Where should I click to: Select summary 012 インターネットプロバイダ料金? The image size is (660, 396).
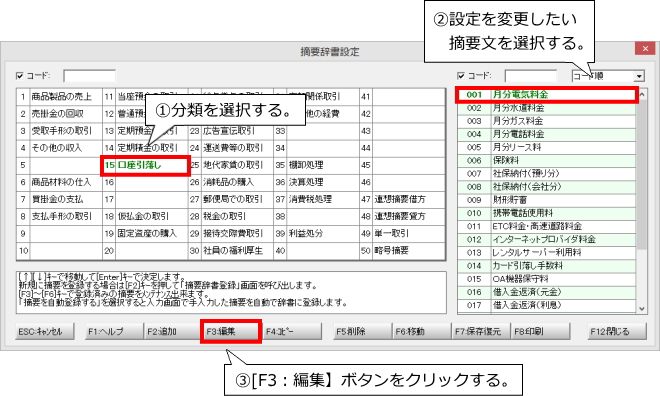pyautogui.click(x=547, y=239)
